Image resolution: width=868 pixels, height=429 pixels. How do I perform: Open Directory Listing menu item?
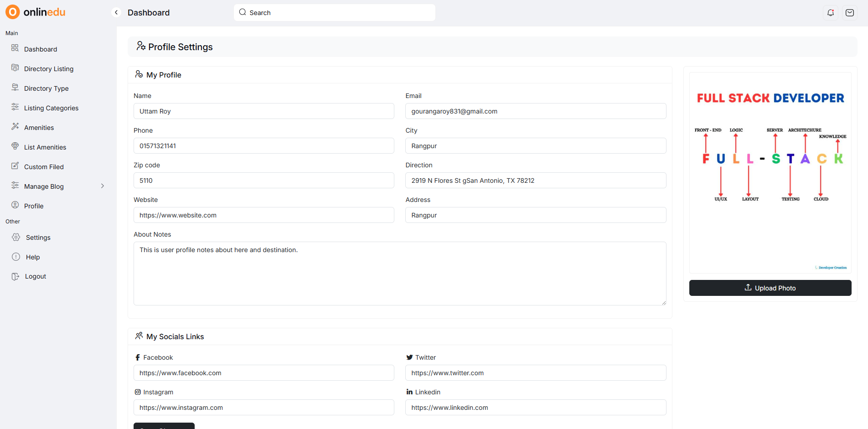[48, 69]
